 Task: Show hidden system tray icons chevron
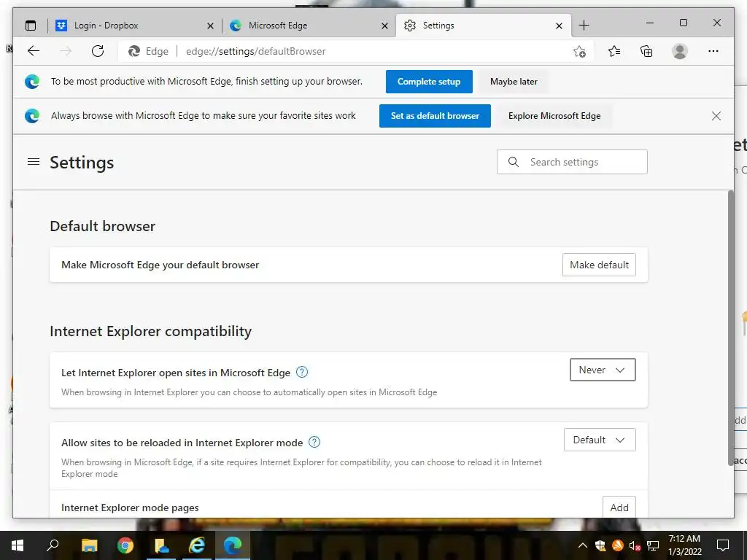tap(583, 545)
